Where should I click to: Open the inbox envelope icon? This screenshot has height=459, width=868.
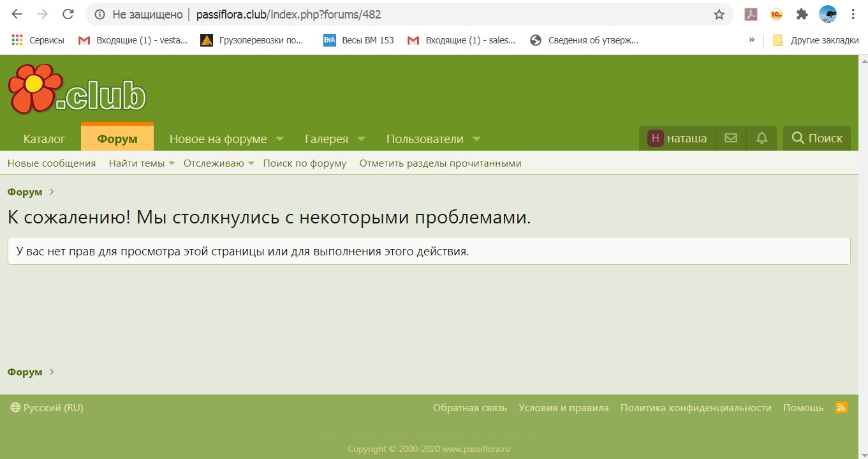[731, 138]
